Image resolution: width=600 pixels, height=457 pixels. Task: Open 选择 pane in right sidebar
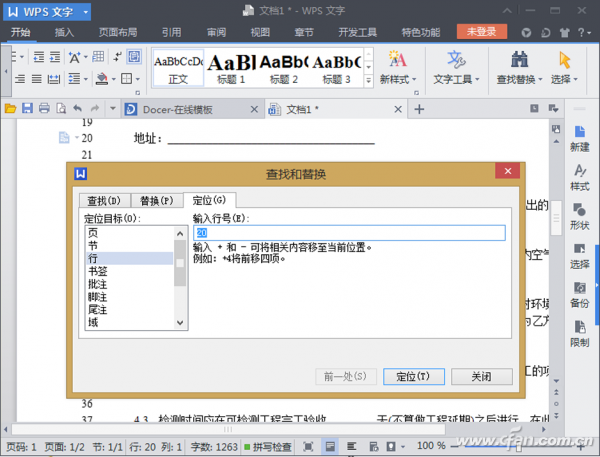pyautogui.click(x=579, y=256)
